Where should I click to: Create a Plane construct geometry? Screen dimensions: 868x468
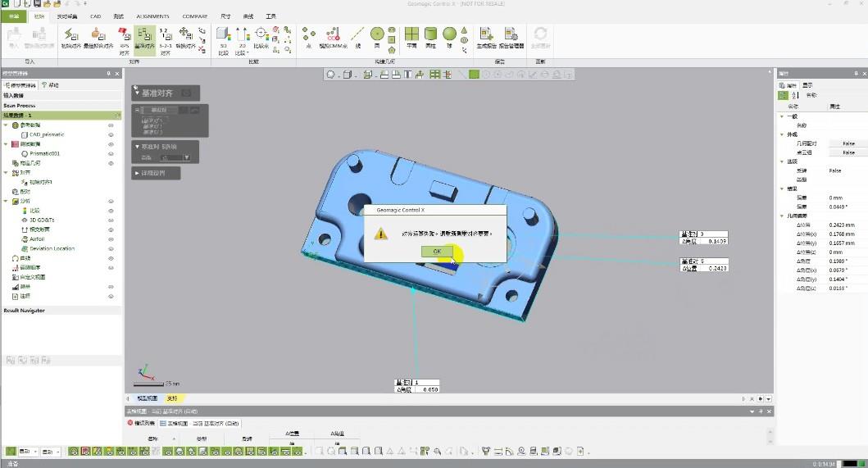(x=411, y=38)
